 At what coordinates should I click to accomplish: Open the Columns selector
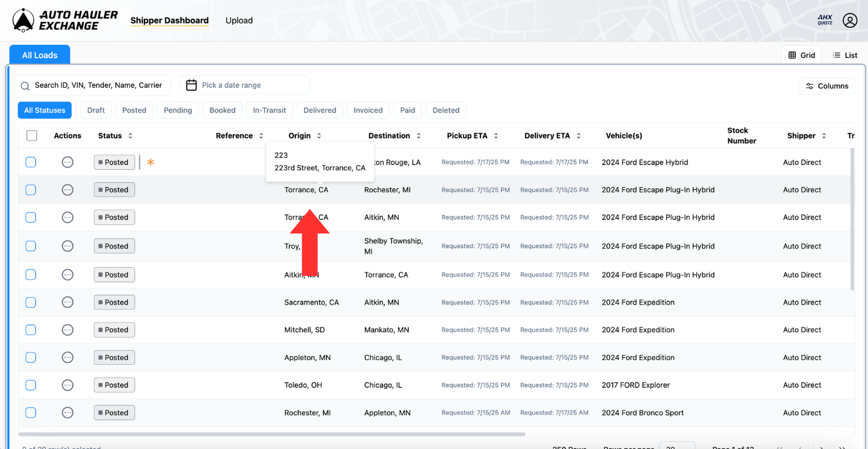point(827,86)
